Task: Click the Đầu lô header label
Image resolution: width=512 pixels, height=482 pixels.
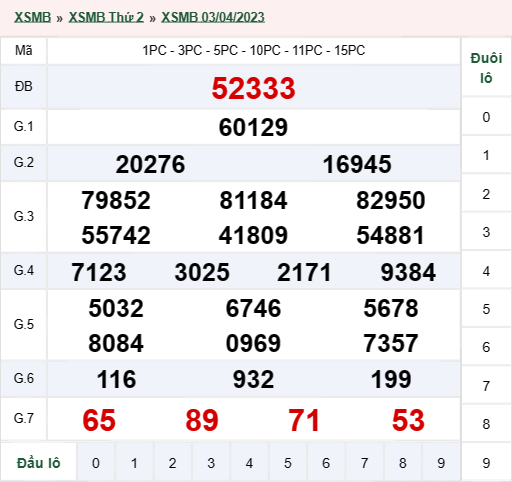Action: coord(39,463)
